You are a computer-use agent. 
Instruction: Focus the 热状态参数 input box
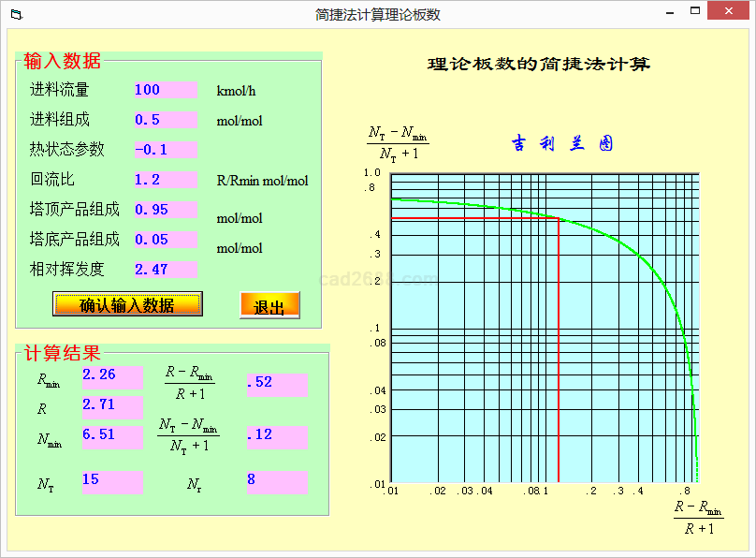pyautogui.click(x=165, y=150)
